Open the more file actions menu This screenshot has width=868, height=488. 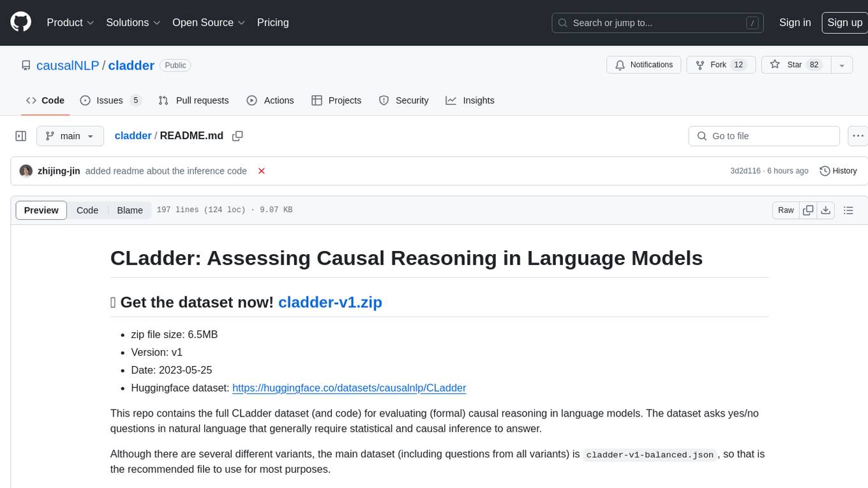[x=858, y=136]
